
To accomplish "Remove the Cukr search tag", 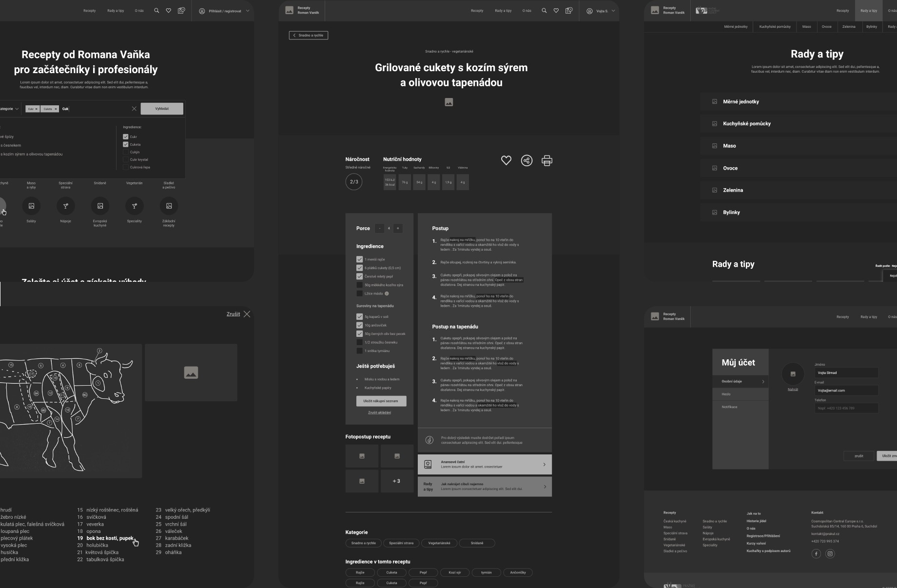I will pyautogui.click(x=36, y=109).
